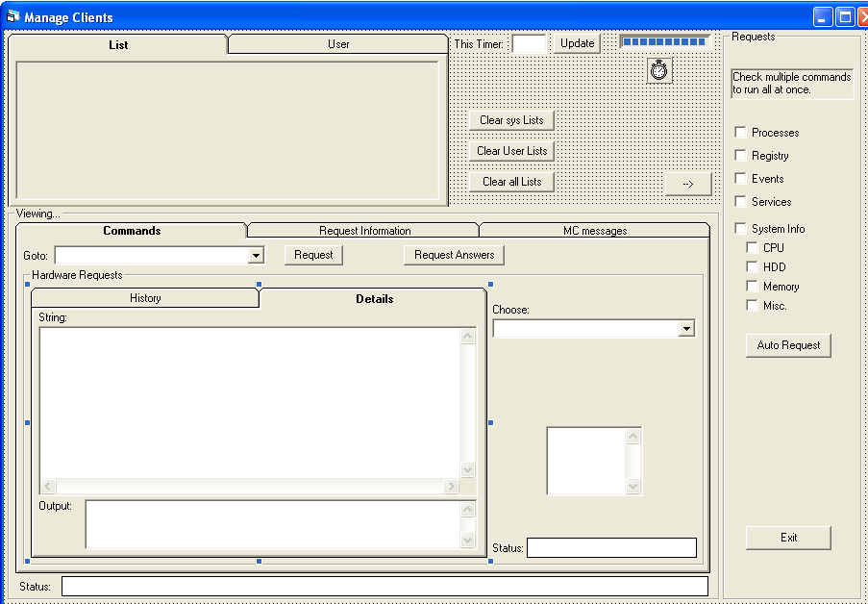Switch to the History tab

click(145, 298)
